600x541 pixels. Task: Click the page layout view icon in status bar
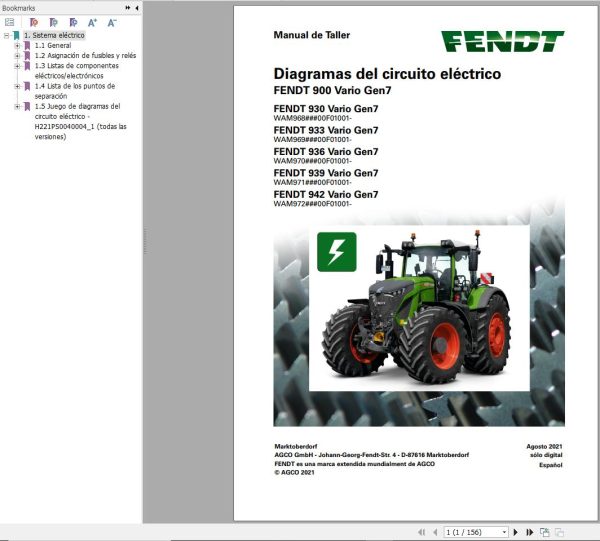(x=545, y=532)
